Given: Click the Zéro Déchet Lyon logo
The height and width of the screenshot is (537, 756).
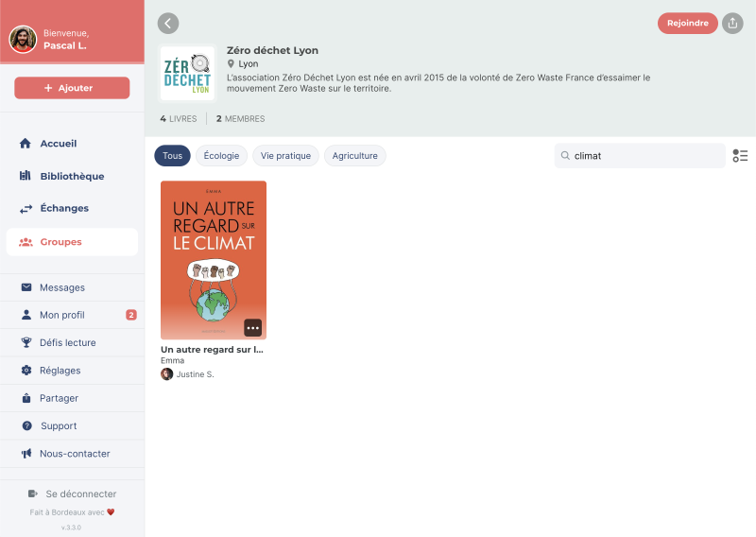Looking at the screenshot, I should (187, 73).
